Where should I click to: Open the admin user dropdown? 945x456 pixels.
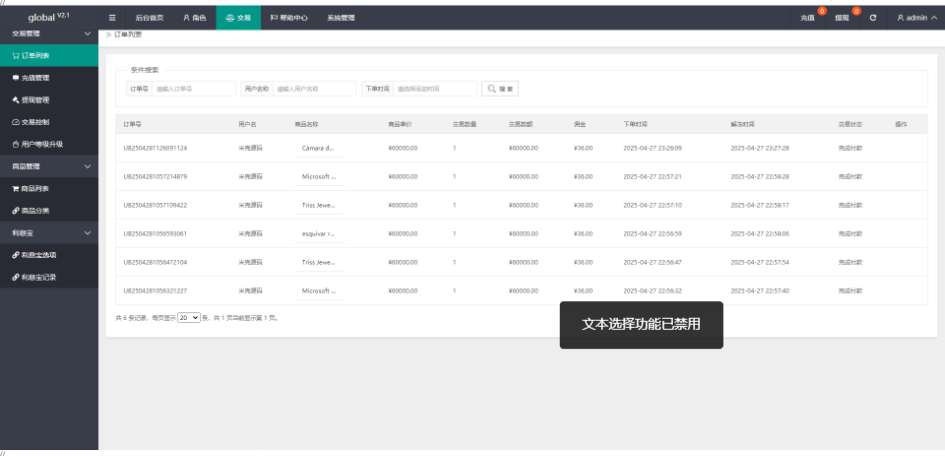(x=916, y=18)
